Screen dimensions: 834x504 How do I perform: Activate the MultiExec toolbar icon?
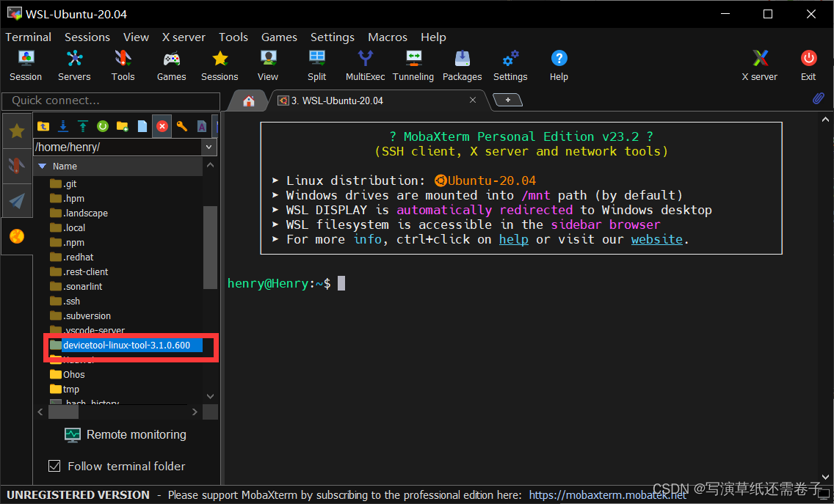(366, 65)
